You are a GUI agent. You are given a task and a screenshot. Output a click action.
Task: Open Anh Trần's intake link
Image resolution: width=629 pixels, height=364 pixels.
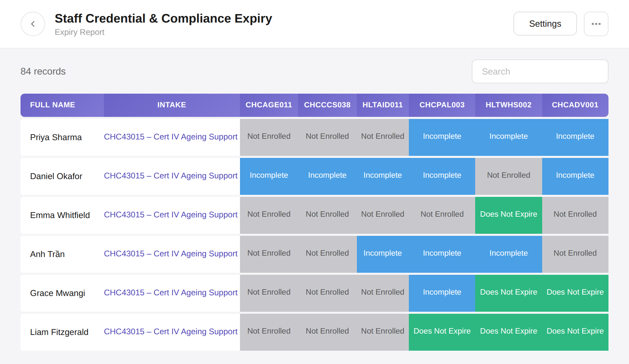tap(171, 254)
